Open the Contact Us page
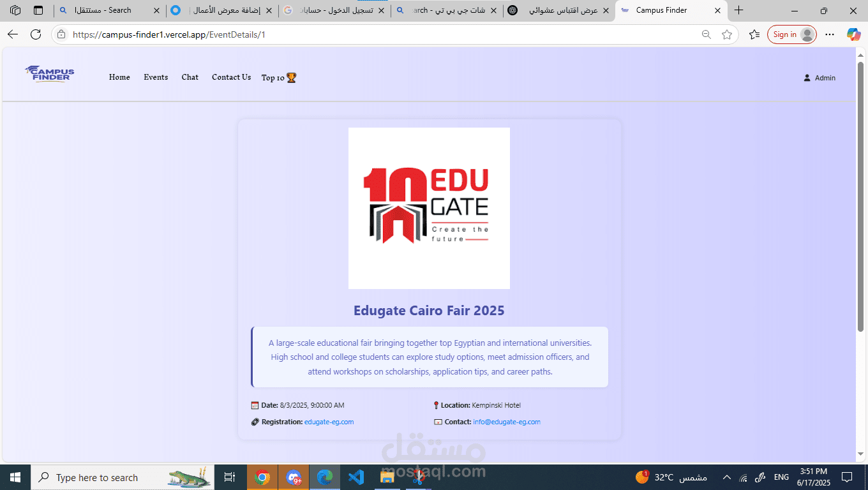Screen dimensions: 868x490 pos(231,77)
